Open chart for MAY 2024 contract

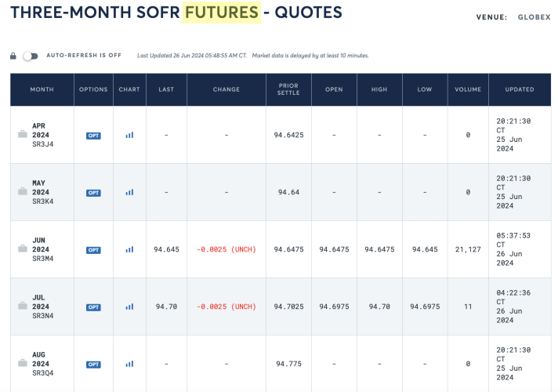pyautogui.click(x=129, y=193)
